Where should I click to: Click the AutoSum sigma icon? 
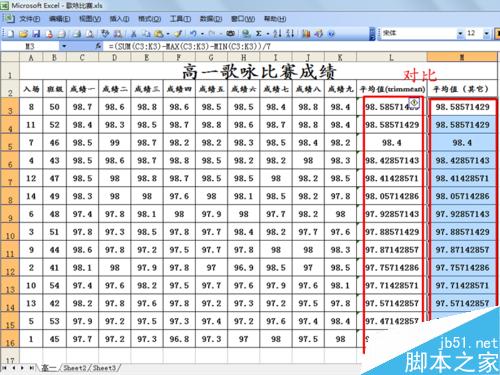point(258,34)
